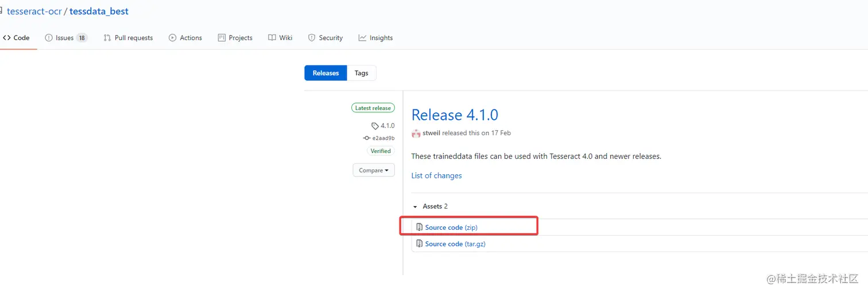Click the Verified signature badge

[381, 151]
